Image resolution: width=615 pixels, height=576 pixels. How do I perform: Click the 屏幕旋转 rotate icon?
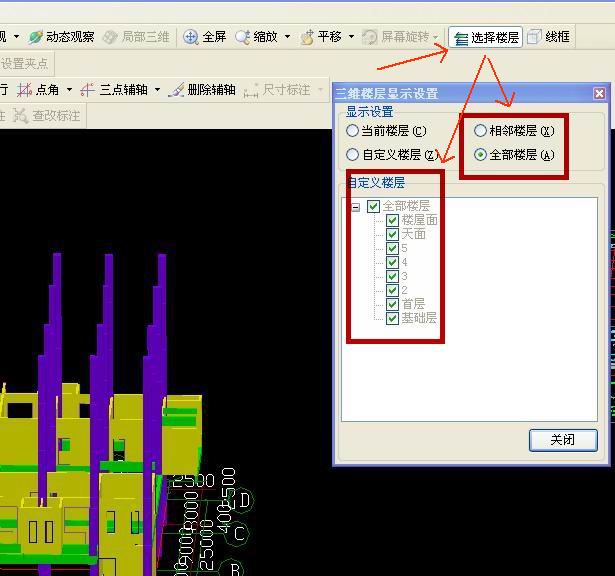coord(369,37)
